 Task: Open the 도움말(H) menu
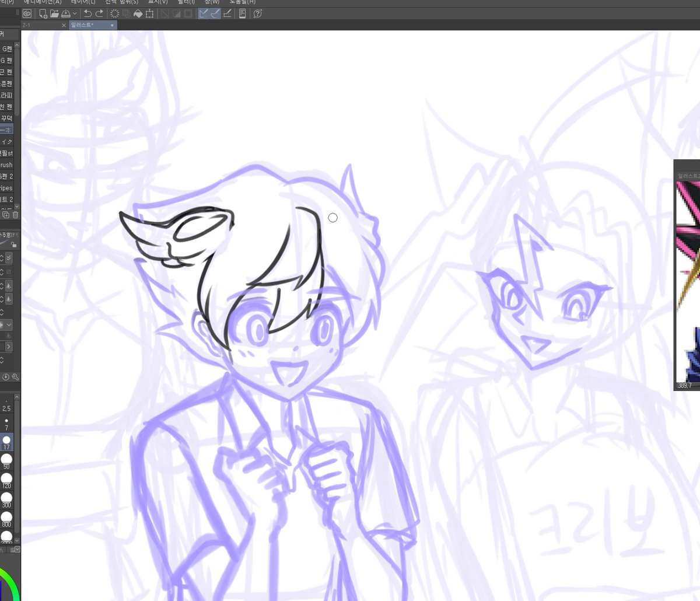[242, 2]
